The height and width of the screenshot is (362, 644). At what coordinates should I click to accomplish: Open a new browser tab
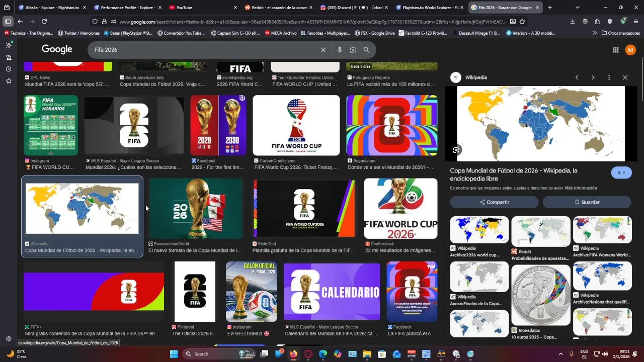(549, 8)
